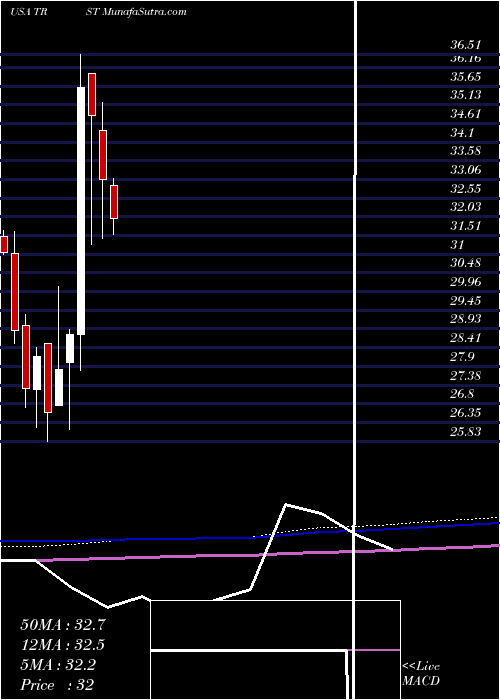Image resolution: width=500 pixels, height=700 pixels.
Task: Click the 25.83 price label
Action: pos(466,432)
